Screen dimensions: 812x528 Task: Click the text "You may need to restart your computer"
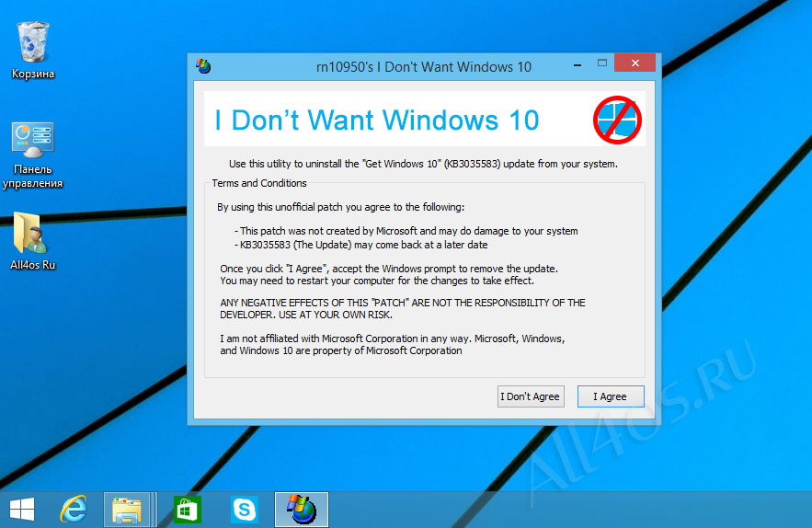(x=377, y=281)
